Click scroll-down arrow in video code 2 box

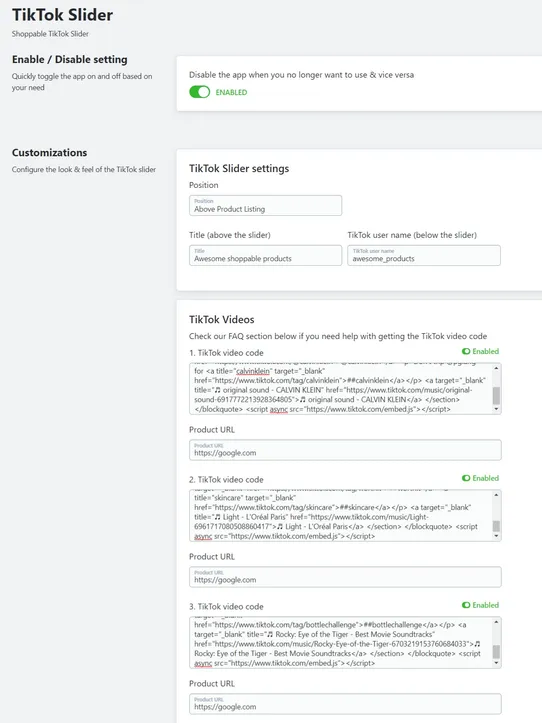(x=496, y=536)
